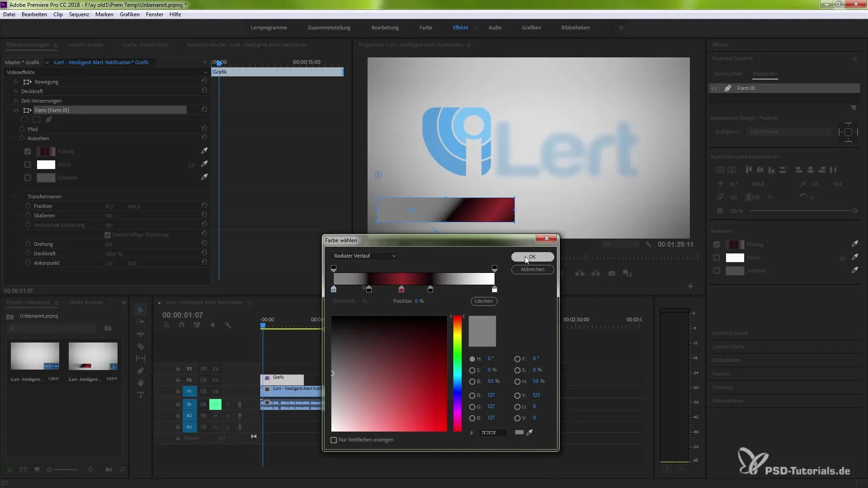Reset the Position parameter

(204, 206)
